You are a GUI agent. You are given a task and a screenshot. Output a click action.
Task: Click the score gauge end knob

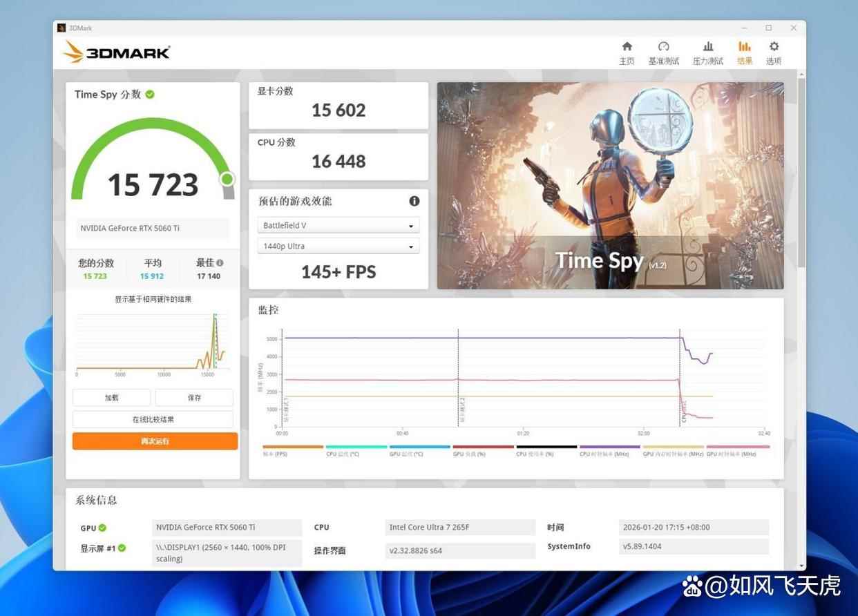[x=227, y=180]
